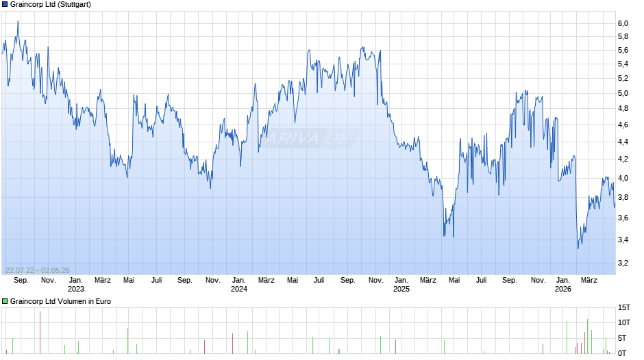Click the 'Jan. 2023' time axis label
Viewport: 644px width, 360px height.
(75, 285)
